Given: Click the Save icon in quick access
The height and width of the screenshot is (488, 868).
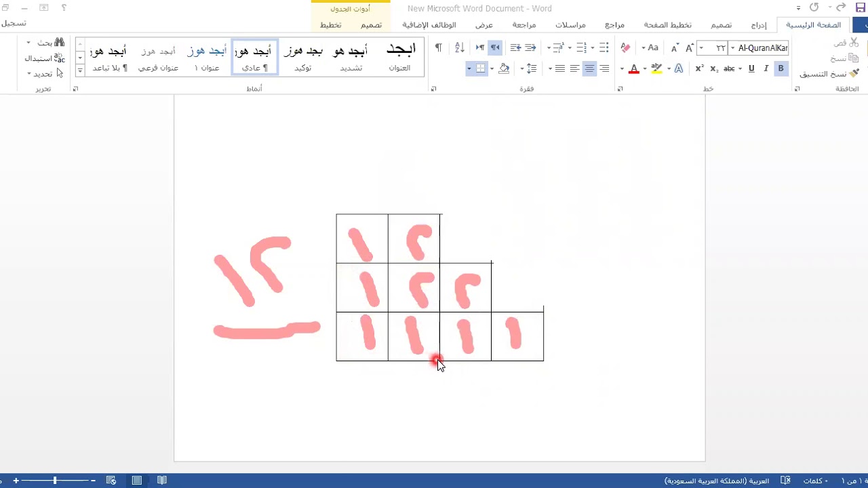Looking at the screenshot, I should click(861, 8).
